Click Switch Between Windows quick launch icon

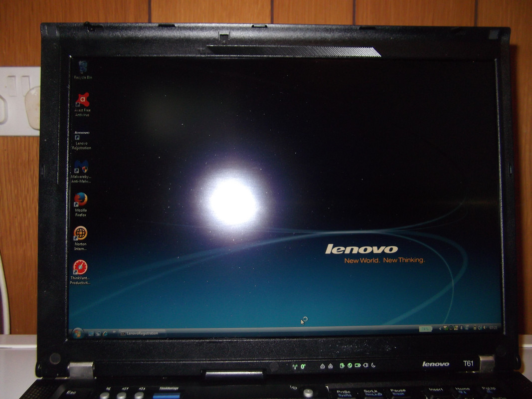(x=98, y=334)
